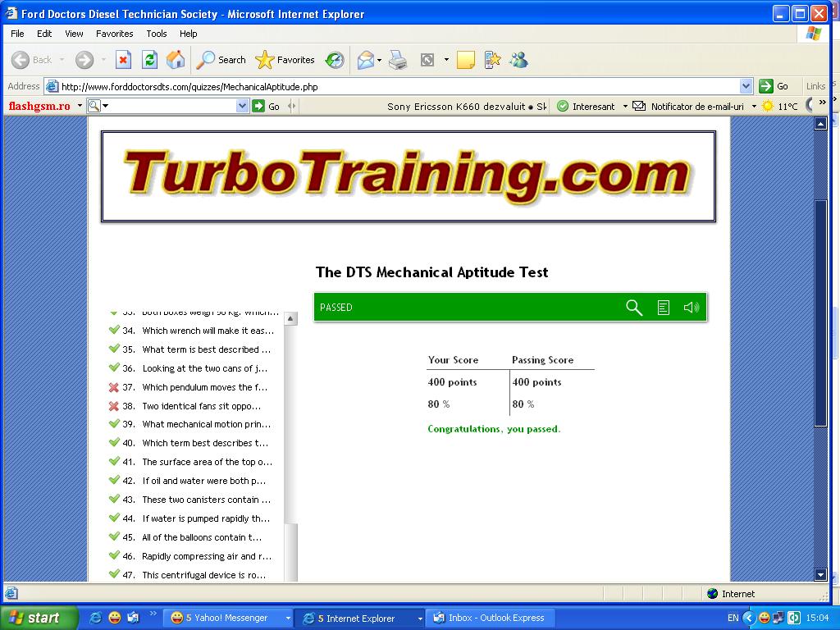Click the Sony Ericsson K660 dezvaluit headline
The width and height of the screenshot is (840, 630).
[x=456, y=107]
